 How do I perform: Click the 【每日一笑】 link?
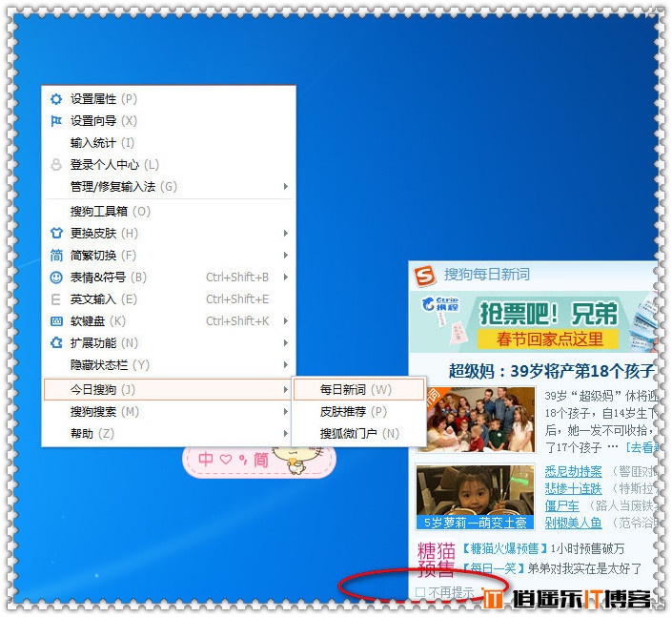click(x=494, y=568)
